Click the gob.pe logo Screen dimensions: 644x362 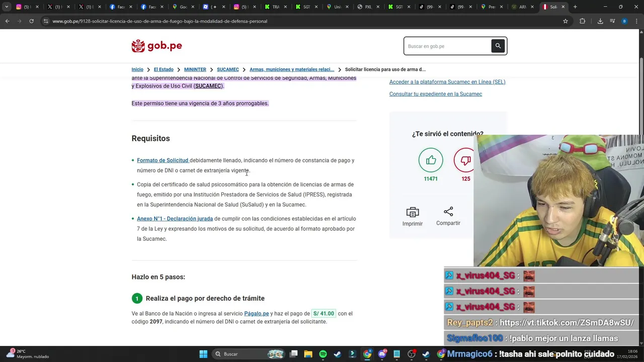click(x=156, y=46)
